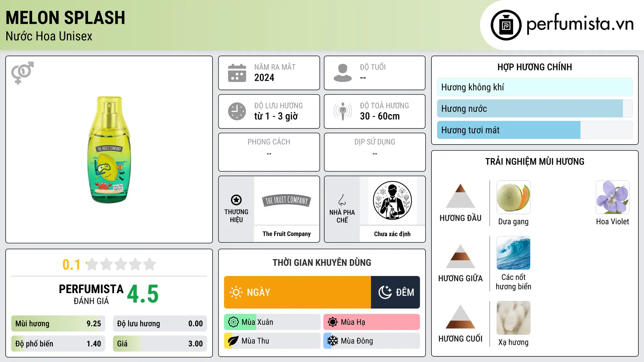Open the Dưa gang melon note image

click(514, 197)
